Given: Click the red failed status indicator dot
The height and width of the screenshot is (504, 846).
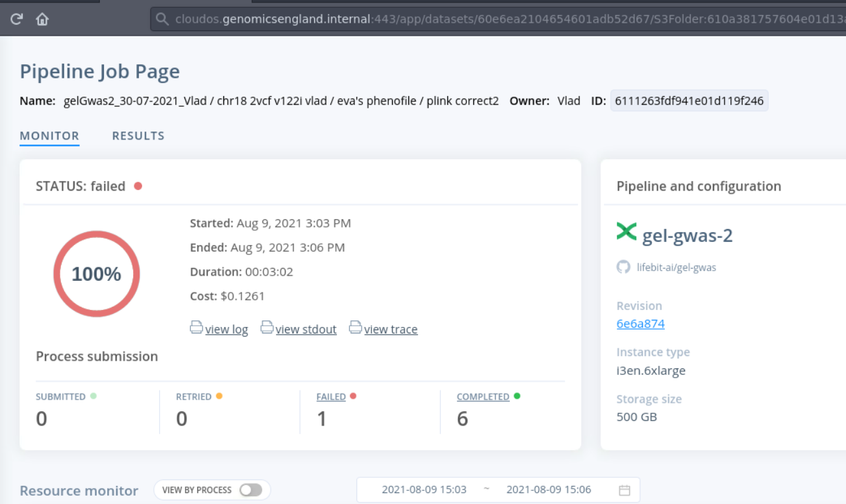Looking at the screenshot, I should pos(138,186).
